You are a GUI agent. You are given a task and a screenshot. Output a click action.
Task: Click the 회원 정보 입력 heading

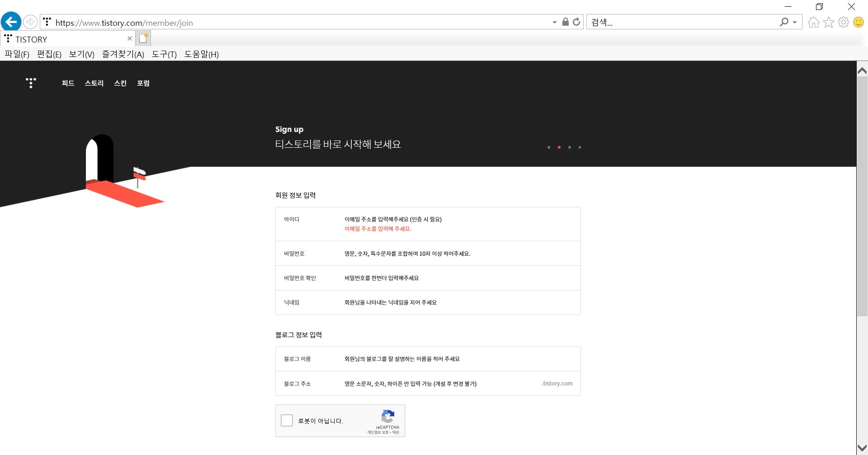pos(296,195)
